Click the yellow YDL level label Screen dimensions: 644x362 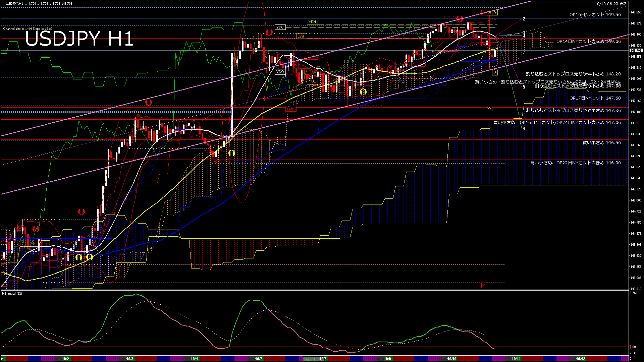coord(312,81)
